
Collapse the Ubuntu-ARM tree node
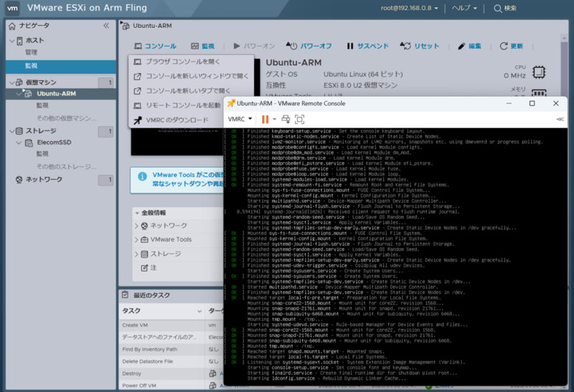[19, 94]
